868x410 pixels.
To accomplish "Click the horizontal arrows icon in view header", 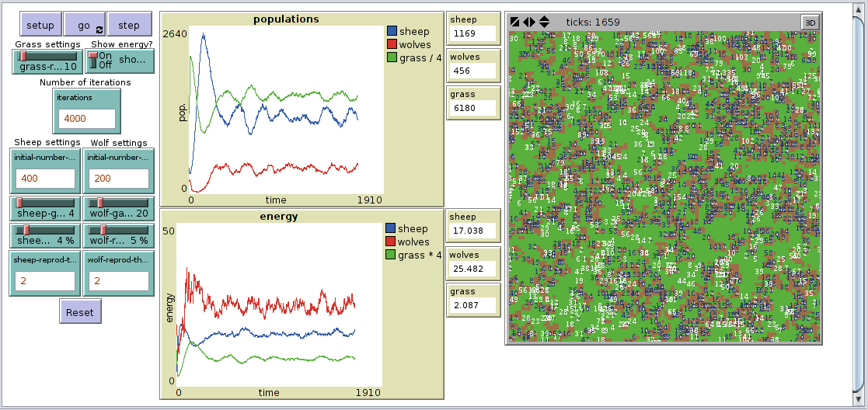I will [528, 22].
